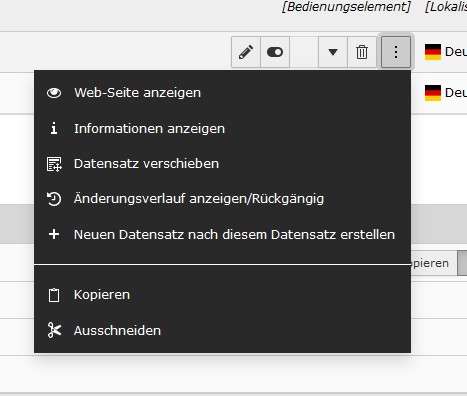Click the plus new record icon

pos(54,234)
